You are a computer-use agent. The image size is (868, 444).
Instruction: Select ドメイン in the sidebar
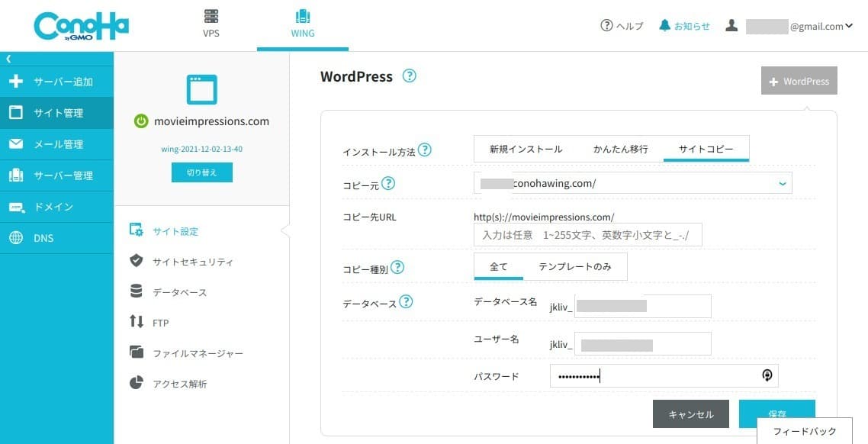click(x=56, y=207)
